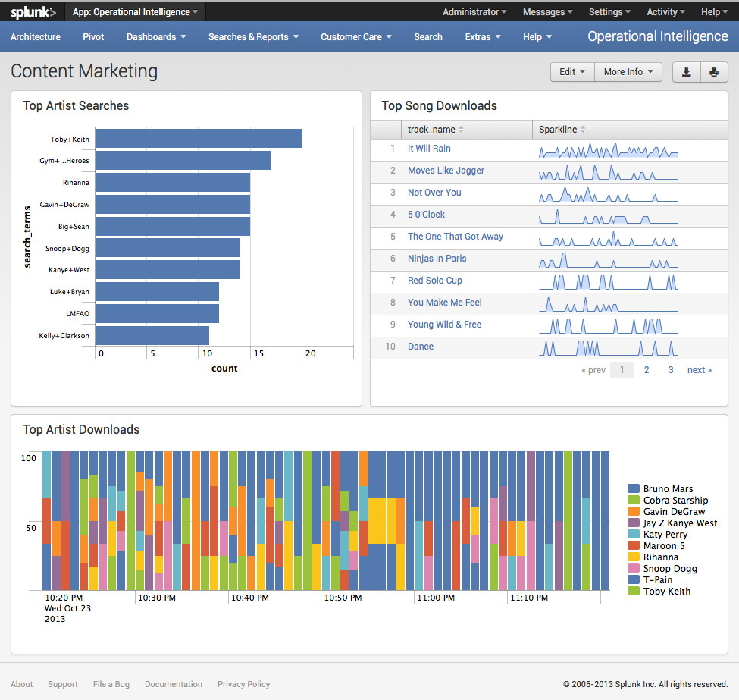Click the T-Pain legend swatch
Image resolution: width=739 pixels, height=700 pixels.
pos(634,579)
